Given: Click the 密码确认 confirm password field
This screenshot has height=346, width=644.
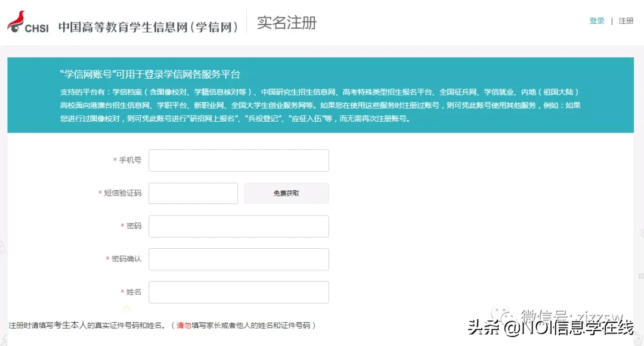Looking at the screenshot, I should (x=239, y=259).
